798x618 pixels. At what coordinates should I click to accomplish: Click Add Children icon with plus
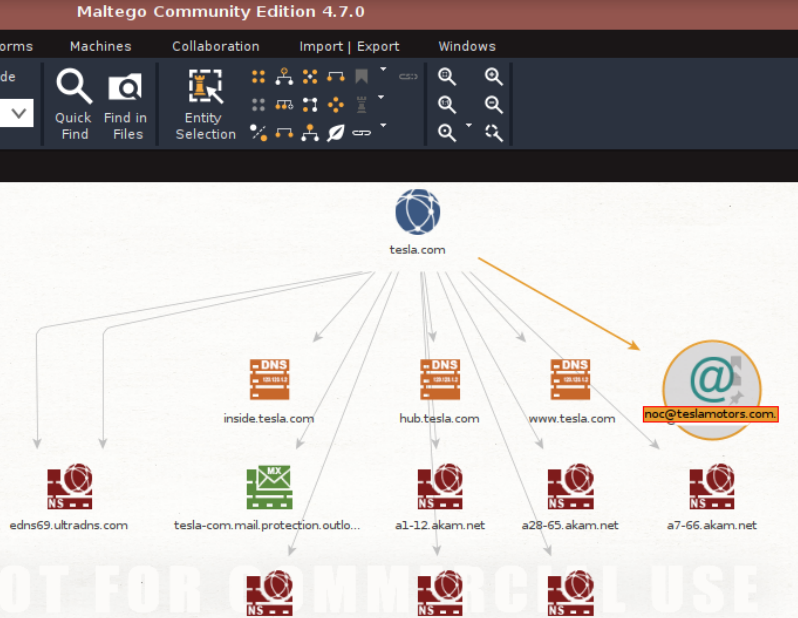pos(284,105)
